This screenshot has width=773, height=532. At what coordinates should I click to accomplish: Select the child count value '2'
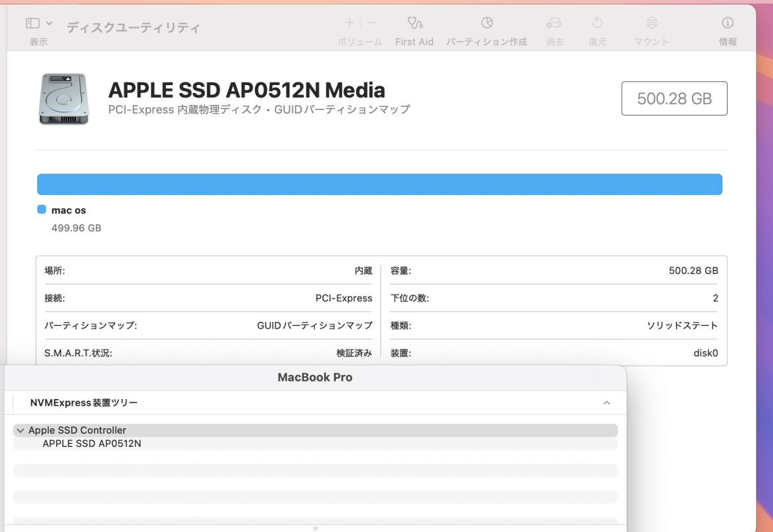tap(715, 298)
